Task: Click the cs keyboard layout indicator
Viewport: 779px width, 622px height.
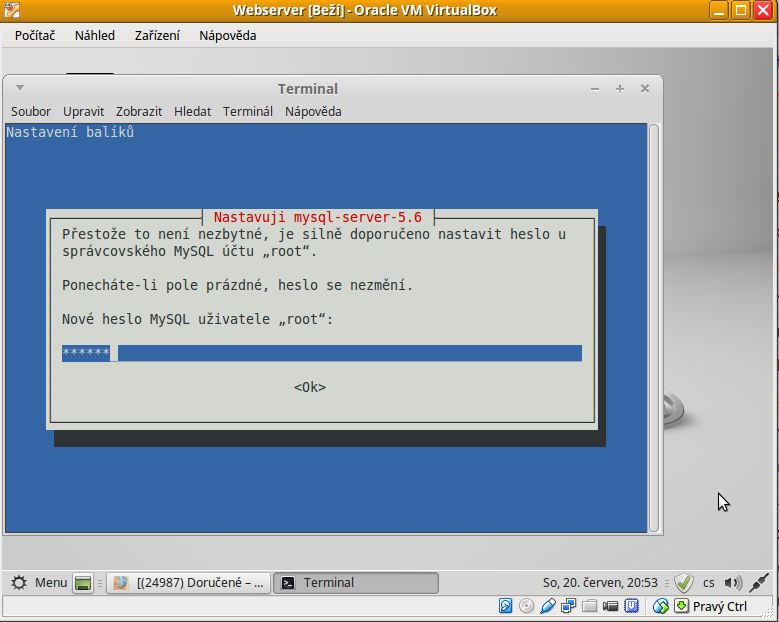Action: 708,583
